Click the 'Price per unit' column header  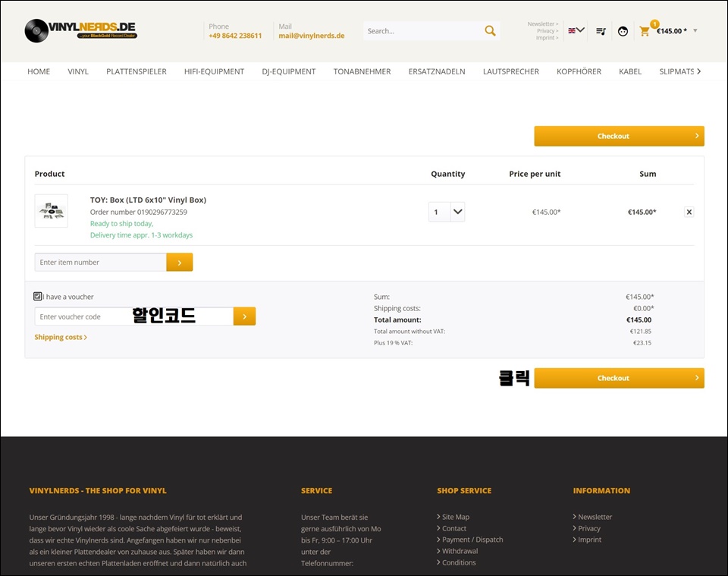tap(535, 174)
